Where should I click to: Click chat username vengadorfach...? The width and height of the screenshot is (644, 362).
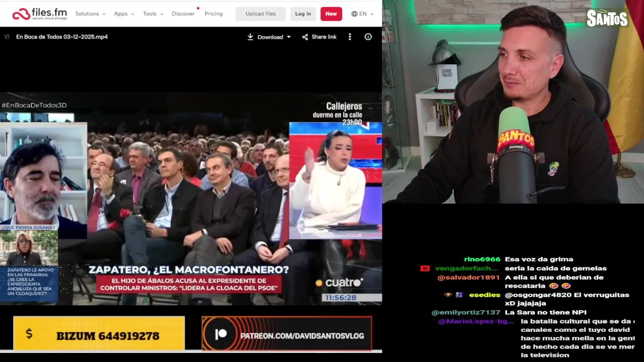click(466, 268)
